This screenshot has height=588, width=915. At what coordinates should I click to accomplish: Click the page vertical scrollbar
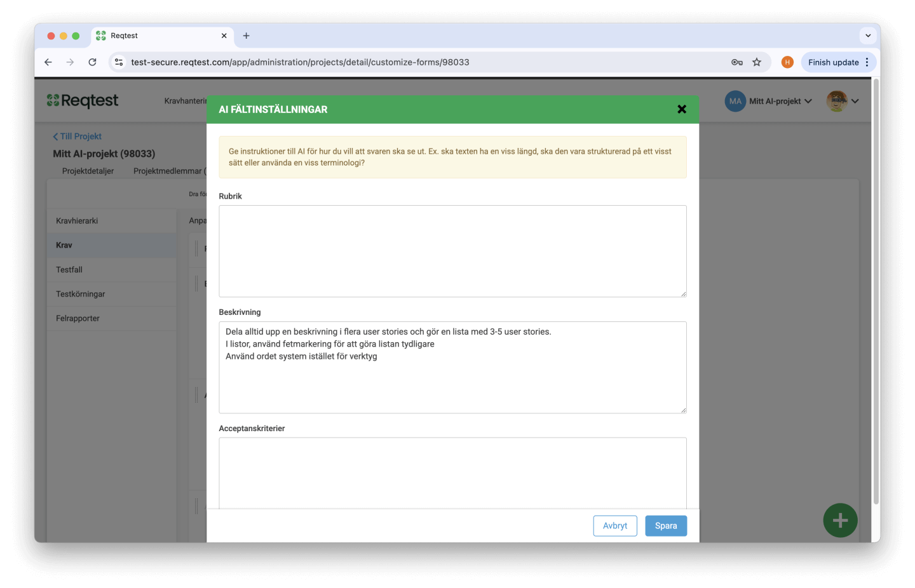[x=876, y=292]
